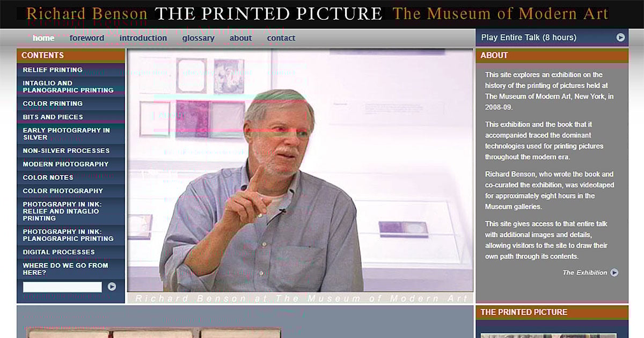Select Intaglio and Planographic Printing chapter
Viewport: 644px width, 338px height.
pos(68,86)
